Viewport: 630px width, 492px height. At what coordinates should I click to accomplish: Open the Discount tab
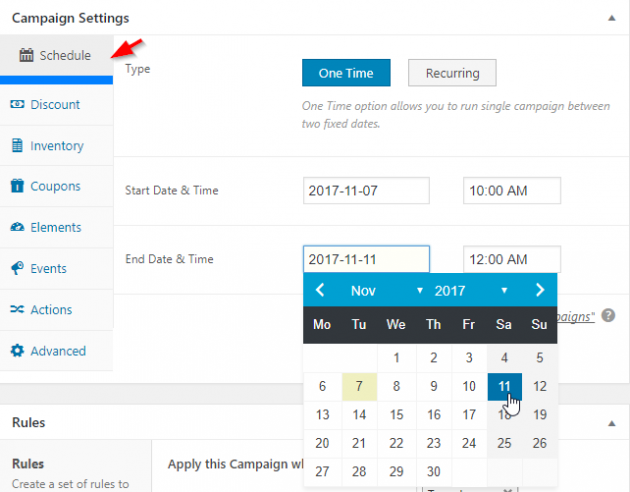[56, 104]
